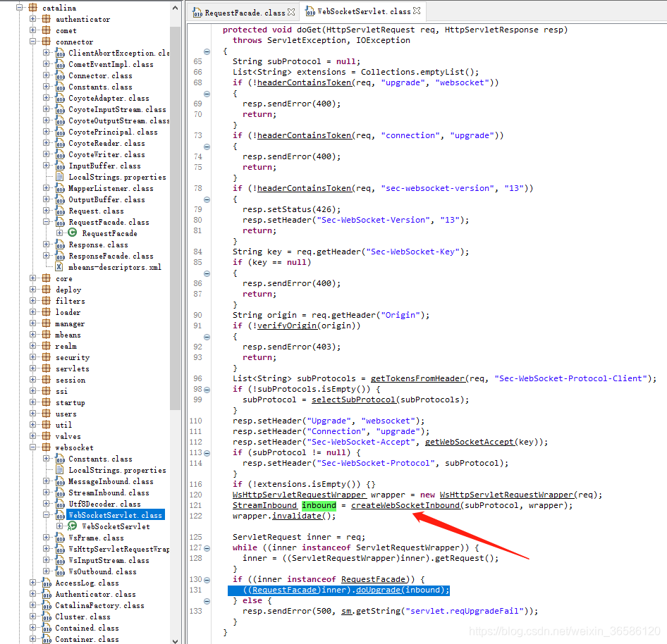667x644 pixels.
Task: Collapse the catalina package node
Action: click(19, 7)
